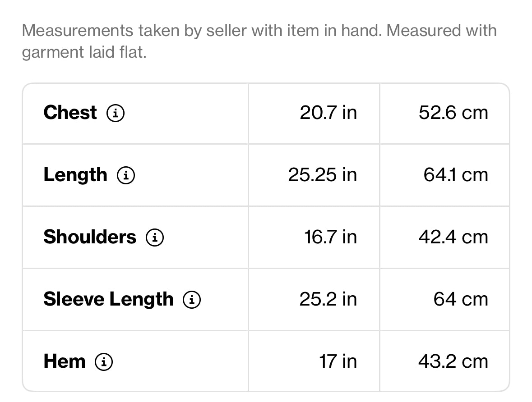This screenshot has width=532, height=402.
Task: Click the Hem label text
Action: tap(65, 361)
